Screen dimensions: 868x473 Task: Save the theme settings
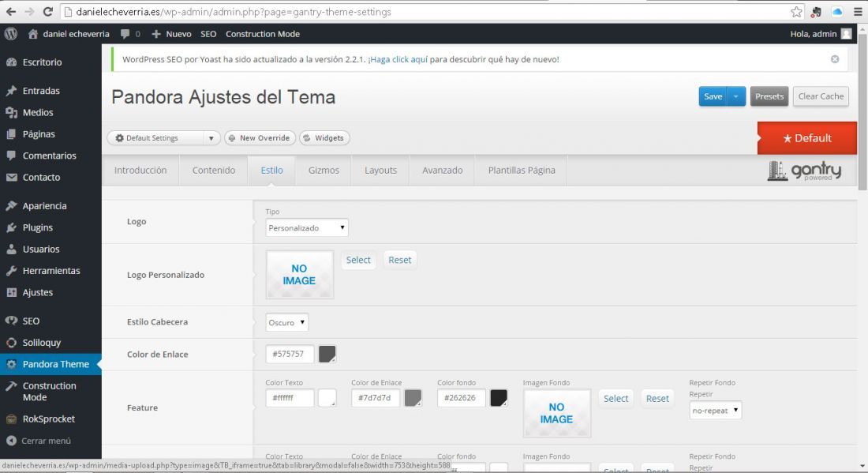pos(713,96)
